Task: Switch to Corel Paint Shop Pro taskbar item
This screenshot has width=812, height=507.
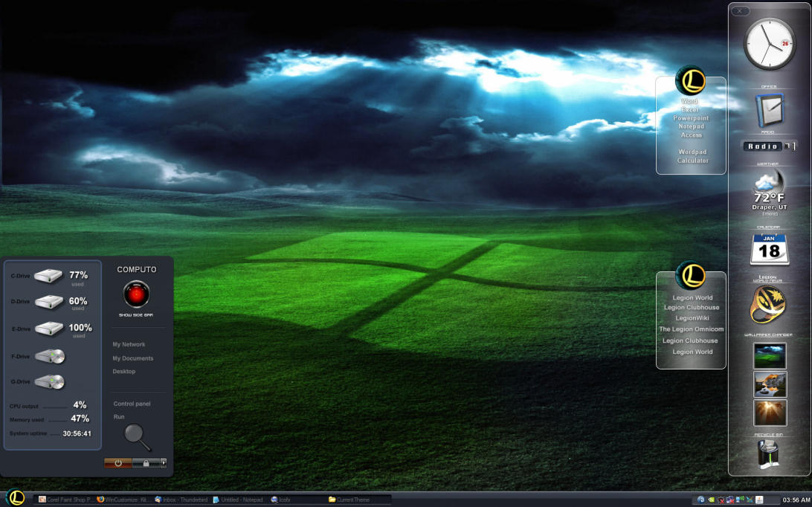Action: pos(65,500)
